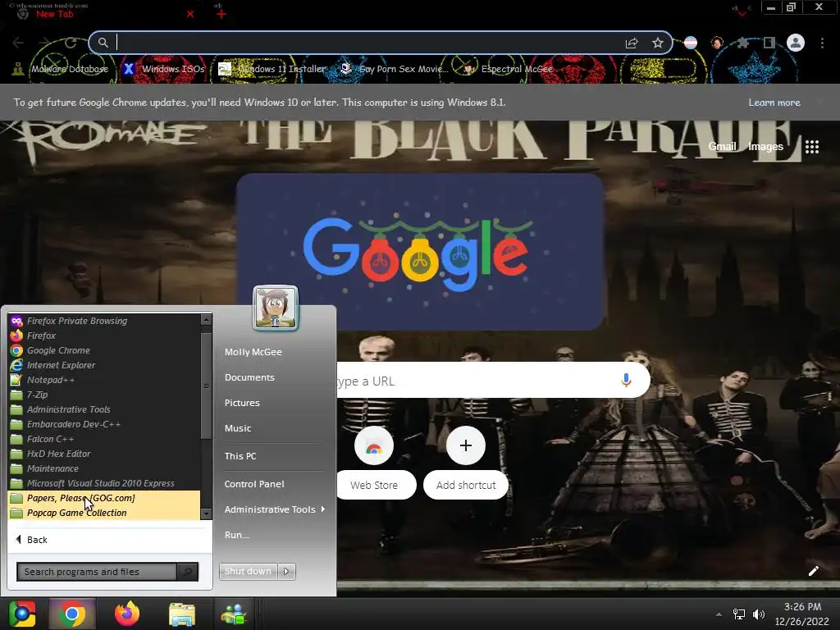Click the user account avatar picture
The height and width of the screenshot is (630, 840).
[276, 308]
